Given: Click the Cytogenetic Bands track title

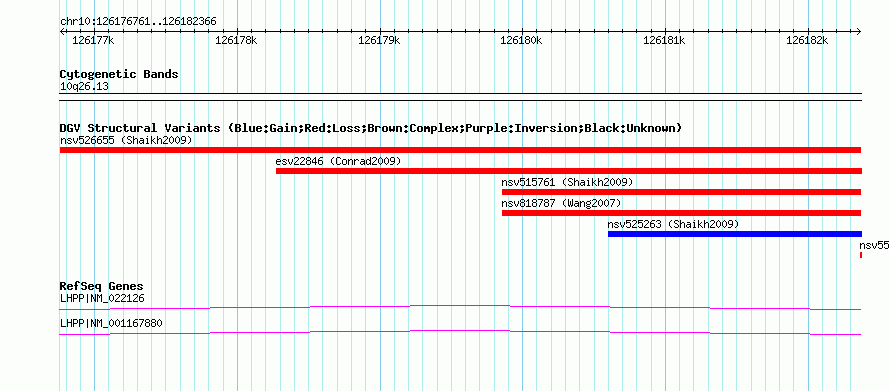Looking at the screenshot, I should pos(119,74).
